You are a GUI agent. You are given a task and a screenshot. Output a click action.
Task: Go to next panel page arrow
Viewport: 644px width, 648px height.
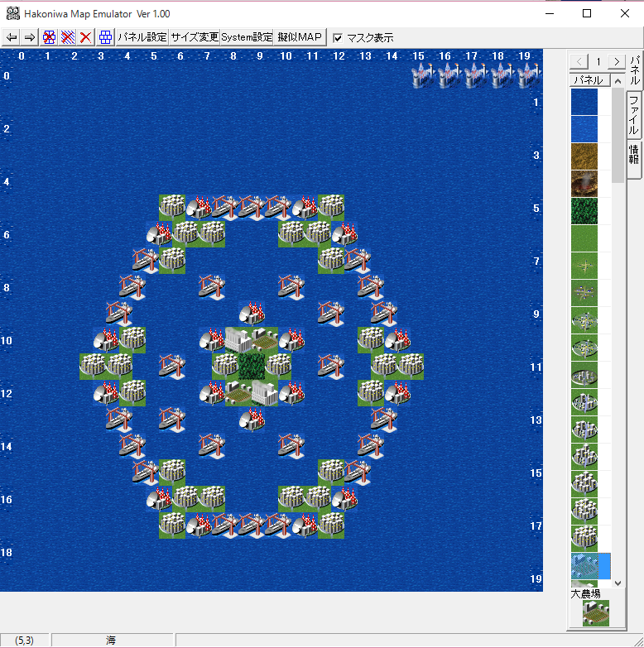pyautogui.click(x=617, y=61)
